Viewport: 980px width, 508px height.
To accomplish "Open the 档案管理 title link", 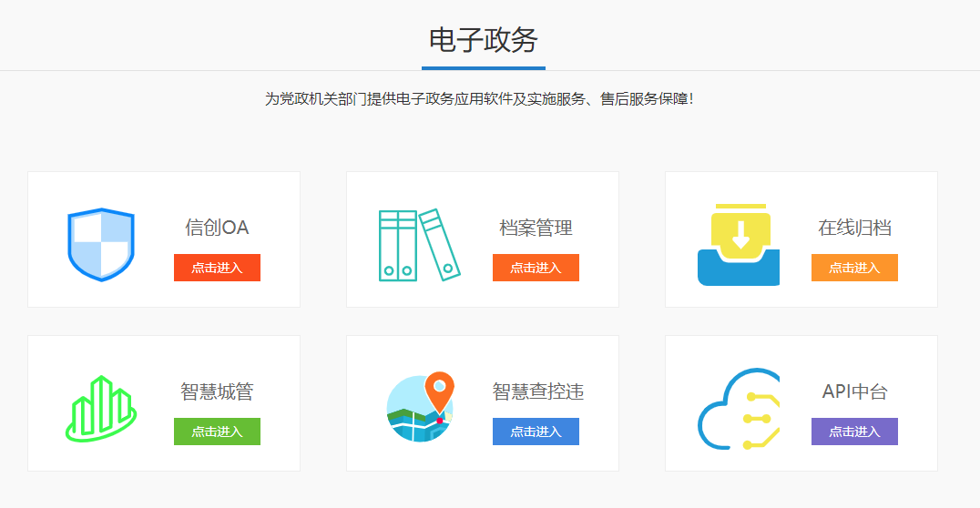I will click(536, 228).
